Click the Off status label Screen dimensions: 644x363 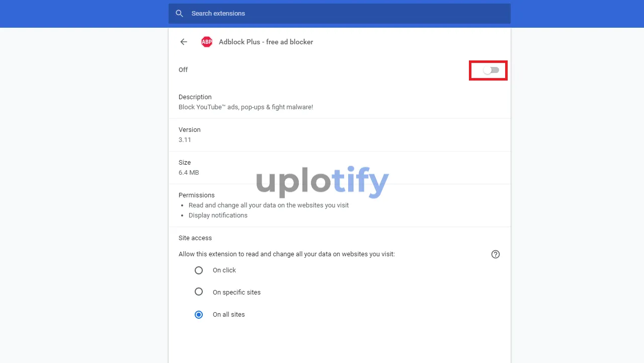183,70
